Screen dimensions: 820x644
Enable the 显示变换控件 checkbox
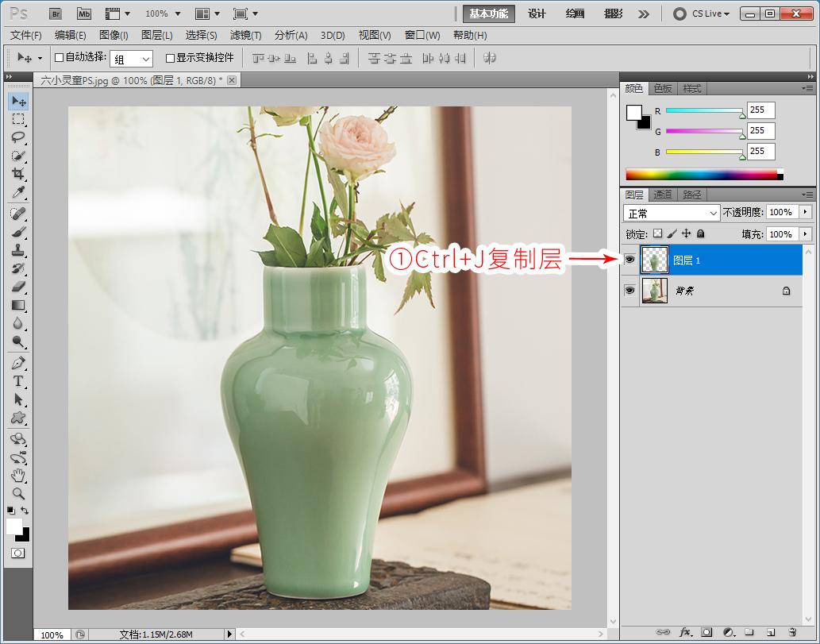tap(170, 58)
